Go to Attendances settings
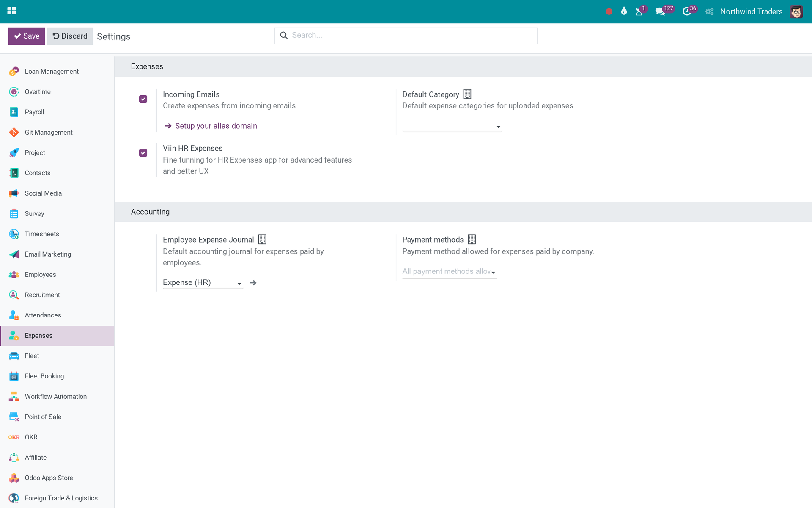The height and width of the screenshot is (508, 812). tap(57, 315)
